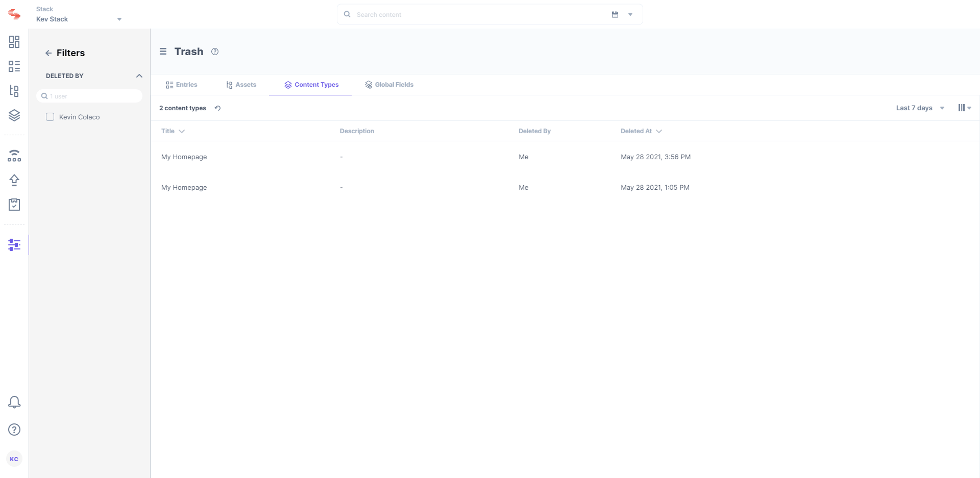
Task: Click the Search content field
Action: (475, 15)
